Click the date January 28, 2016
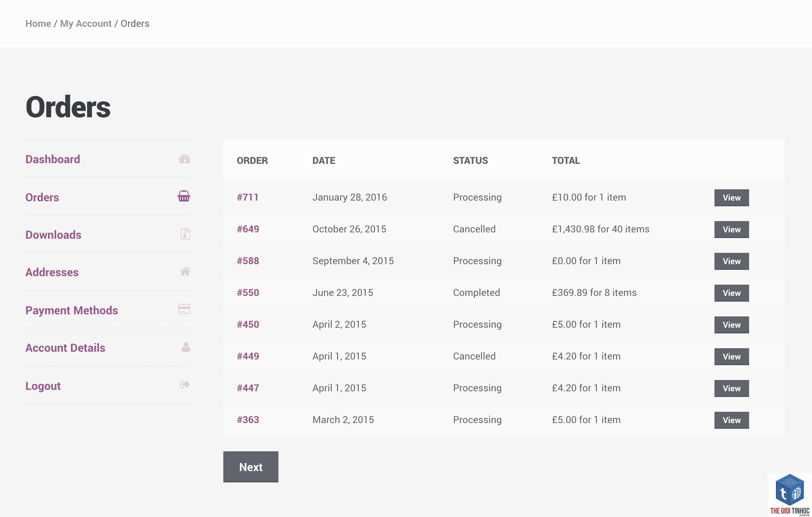 [350, 197]
